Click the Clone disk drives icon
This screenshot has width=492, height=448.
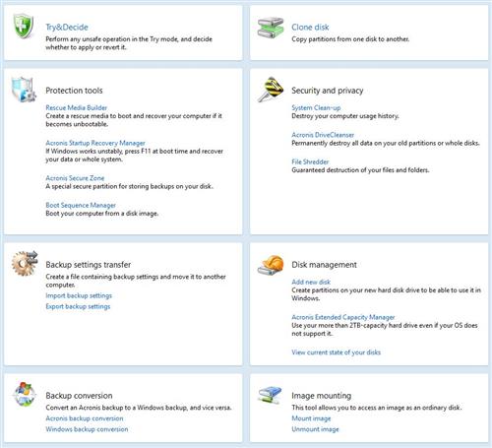click(271, 28)
